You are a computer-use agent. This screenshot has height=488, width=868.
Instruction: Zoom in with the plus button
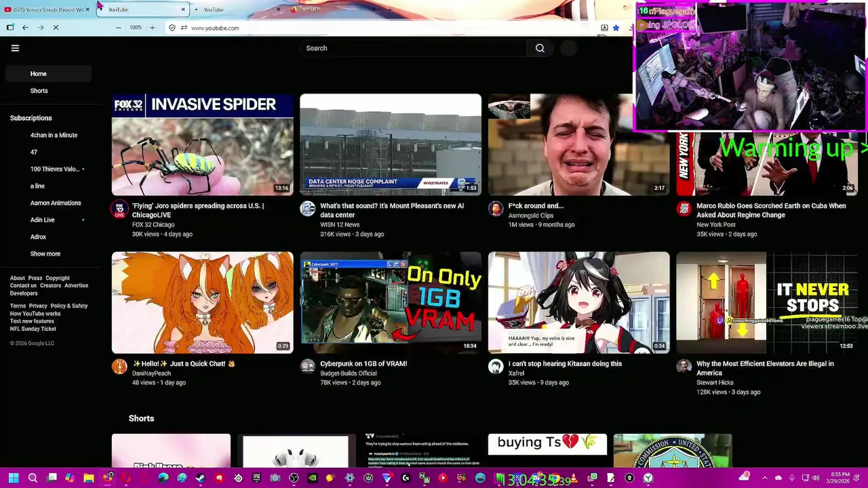click(x=152, y=28)
